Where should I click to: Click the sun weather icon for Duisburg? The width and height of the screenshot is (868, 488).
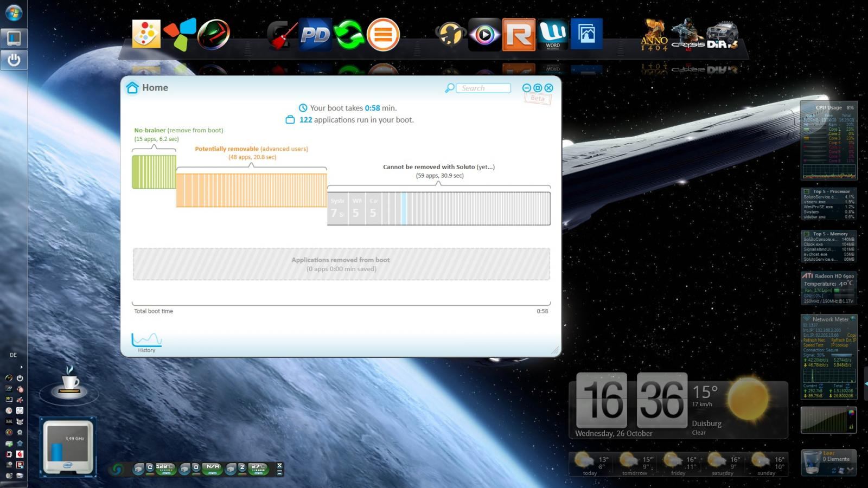tap(749, 400)
